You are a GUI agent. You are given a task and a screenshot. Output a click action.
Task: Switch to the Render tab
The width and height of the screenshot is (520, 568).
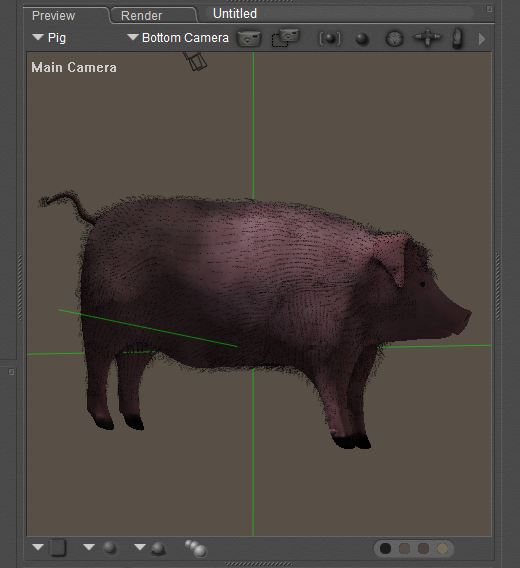141,16
